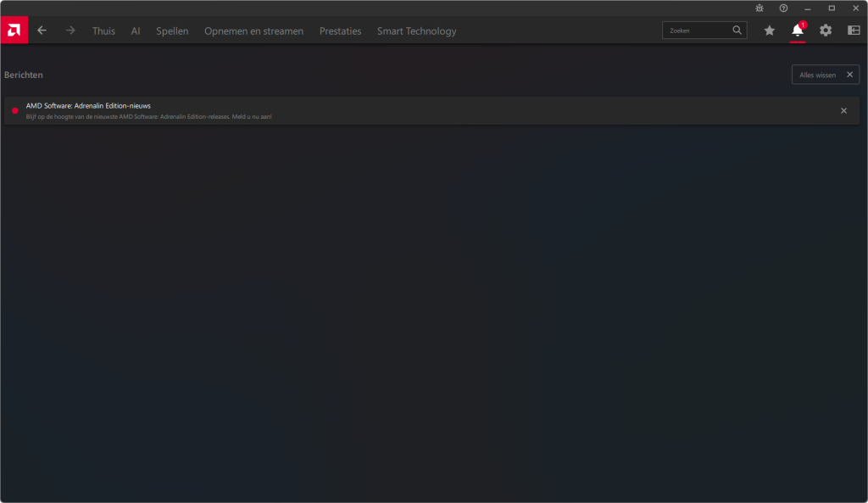Click the AMD logo icon
This screenshot has height=503, width=868.
14,31
